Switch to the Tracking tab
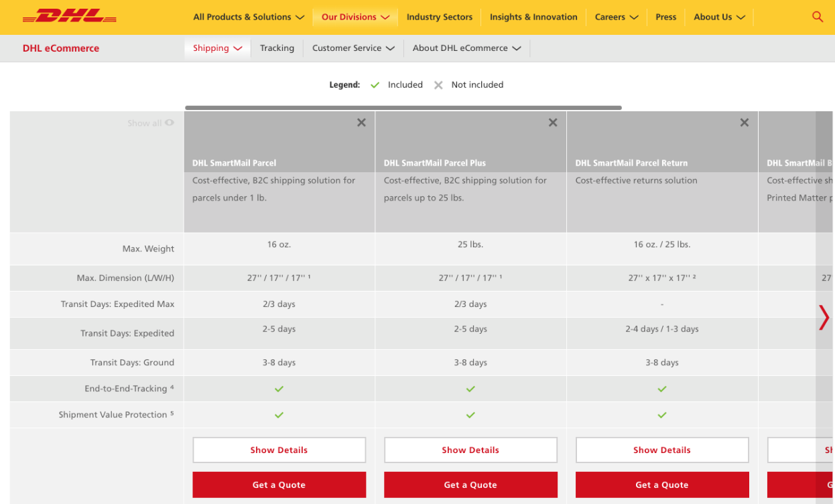 click(x=277, y=48)
